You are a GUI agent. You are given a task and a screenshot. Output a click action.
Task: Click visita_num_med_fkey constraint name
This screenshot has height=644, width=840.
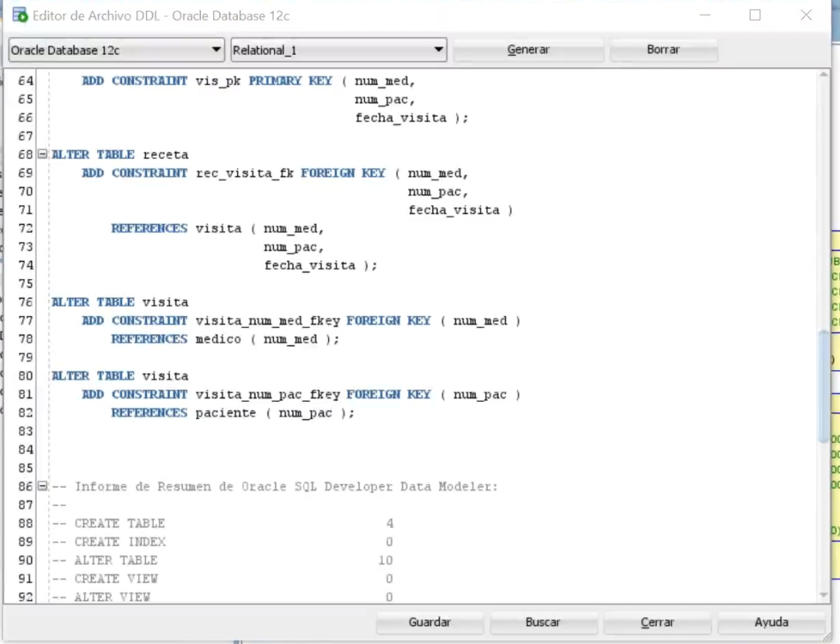(x=267, y=321)
